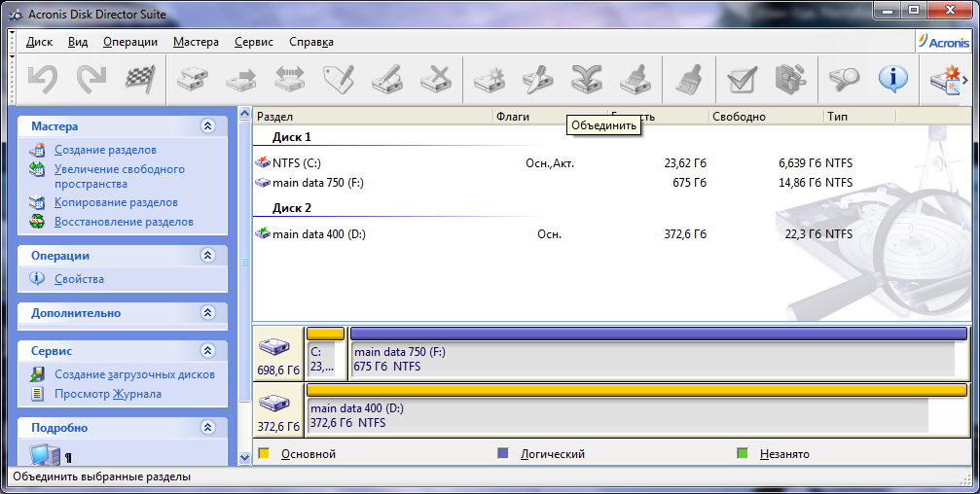The width and height of the screenshot is (980, 494).
Task: Click the delete partition X icon
Action: 436,80
